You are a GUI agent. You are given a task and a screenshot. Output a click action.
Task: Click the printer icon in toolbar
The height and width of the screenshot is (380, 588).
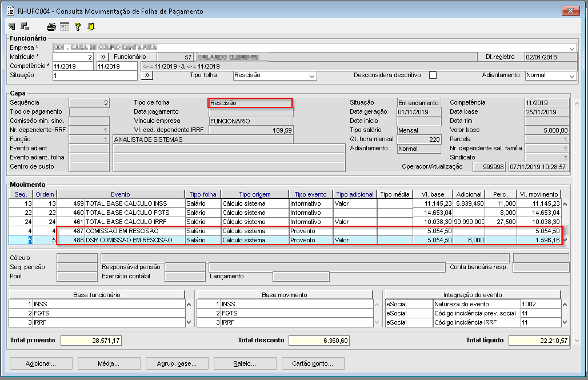51,26
